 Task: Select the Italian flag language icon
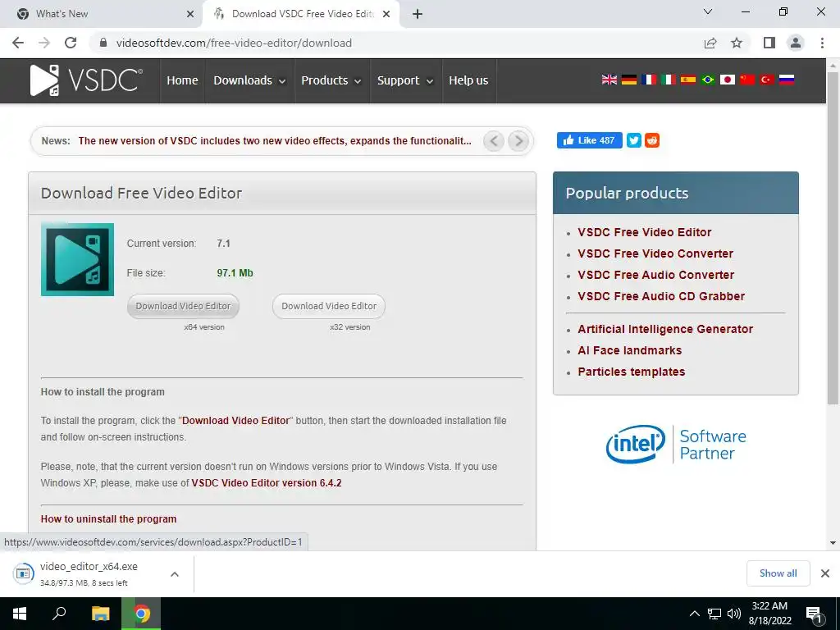(668, 80)
